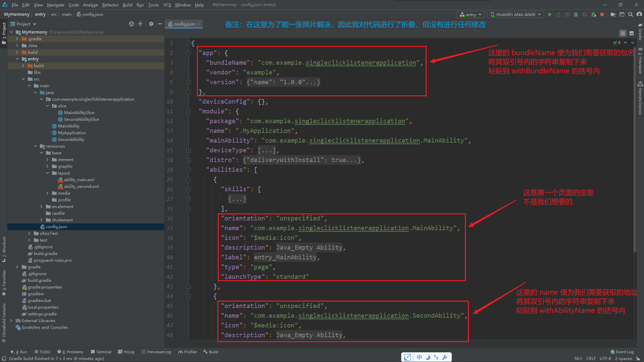Open the PreviewerLog tool window
The image size is (644, 362).
[x=156, y=352]
